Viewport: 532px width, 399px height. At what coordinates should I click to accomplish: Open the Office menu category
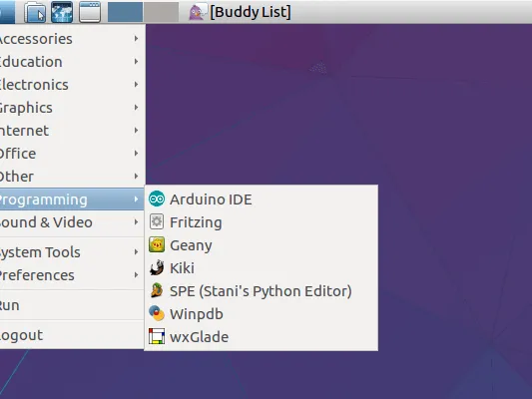coord(72,154)
